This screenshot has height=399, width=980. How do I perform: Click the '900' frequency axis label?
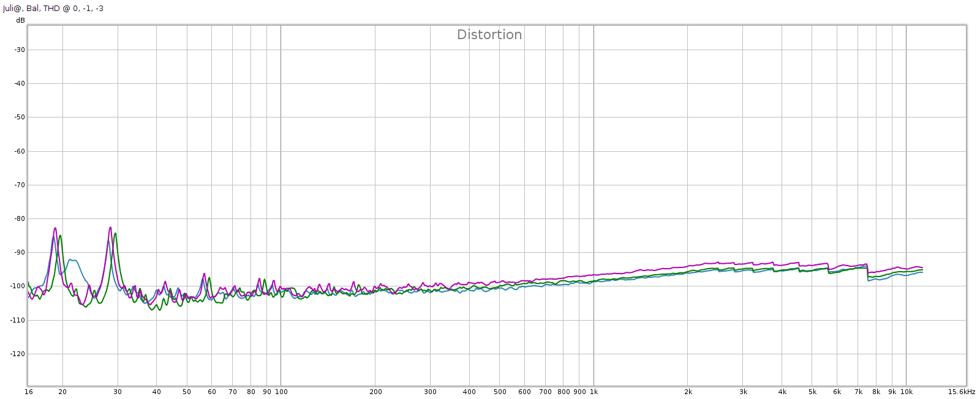(x=579, y=392)
